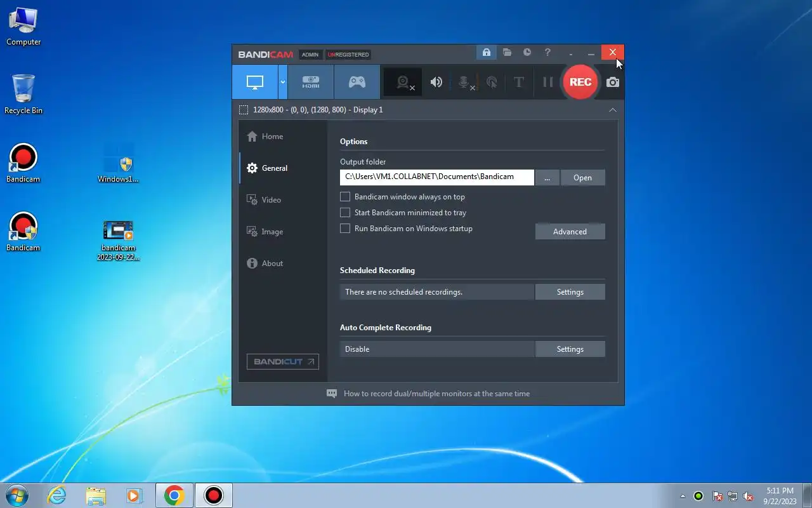Click the Open output folder button
The image size is (812, 508).
click(x=582, y=178)
